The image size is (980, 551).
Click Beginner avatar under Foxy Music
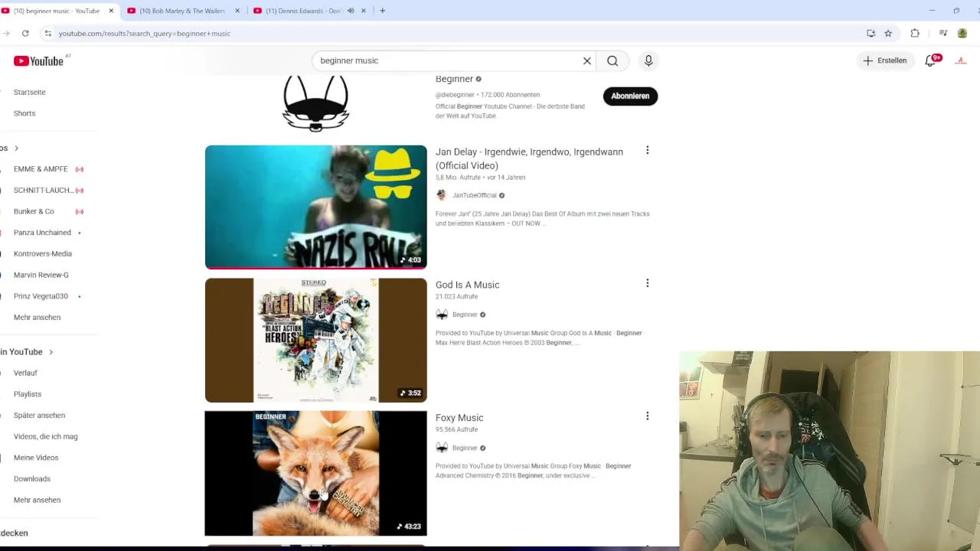point(441,448)
